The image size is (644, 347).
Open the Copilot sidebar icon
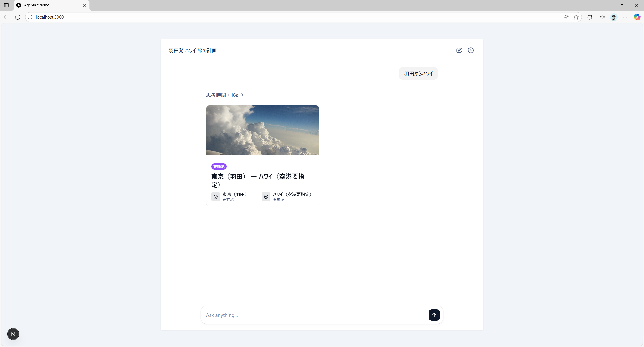pyautogui.click(x=637, y=17)
